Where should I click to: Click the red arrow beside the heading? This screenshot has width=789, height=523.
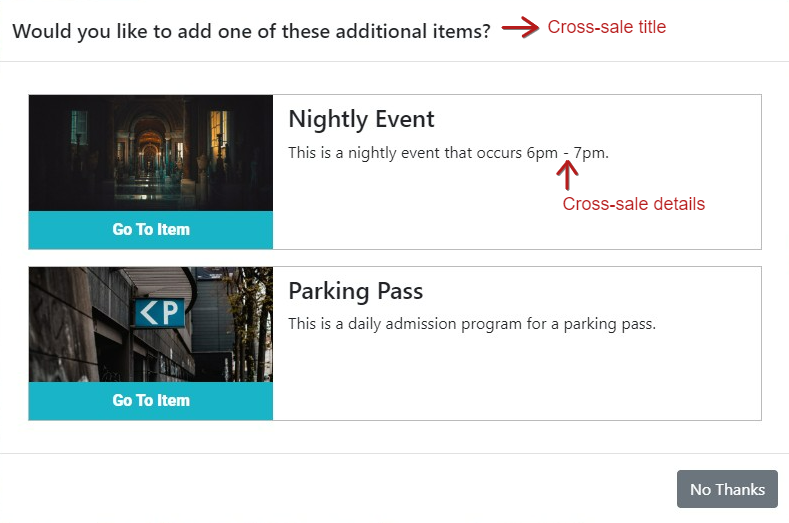click(520, 27)
